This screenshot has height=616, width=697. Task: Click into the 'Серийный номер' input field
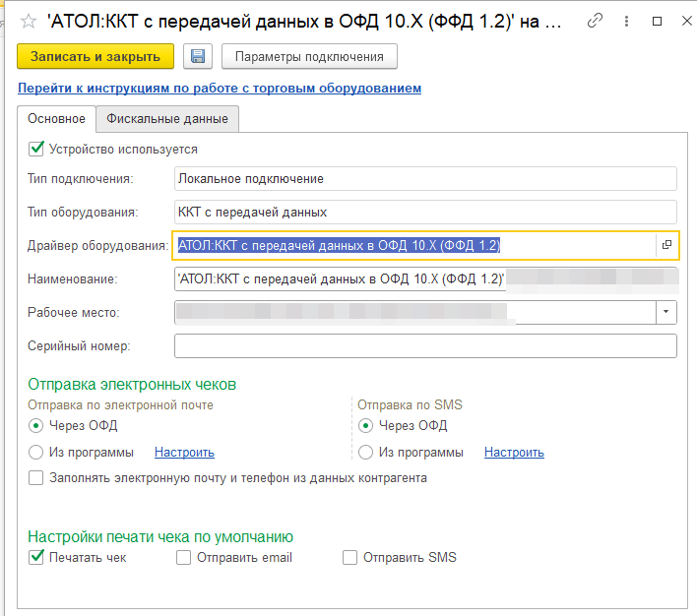point(424,346)
